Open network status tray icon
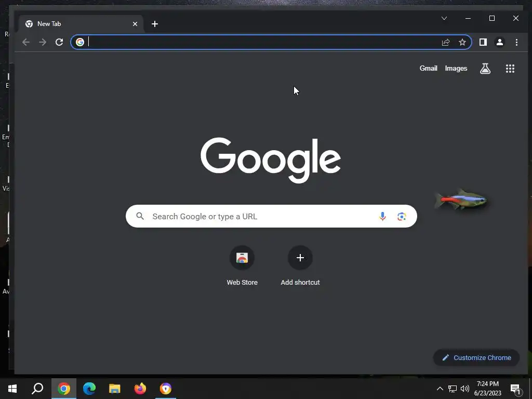 (453, 389)
